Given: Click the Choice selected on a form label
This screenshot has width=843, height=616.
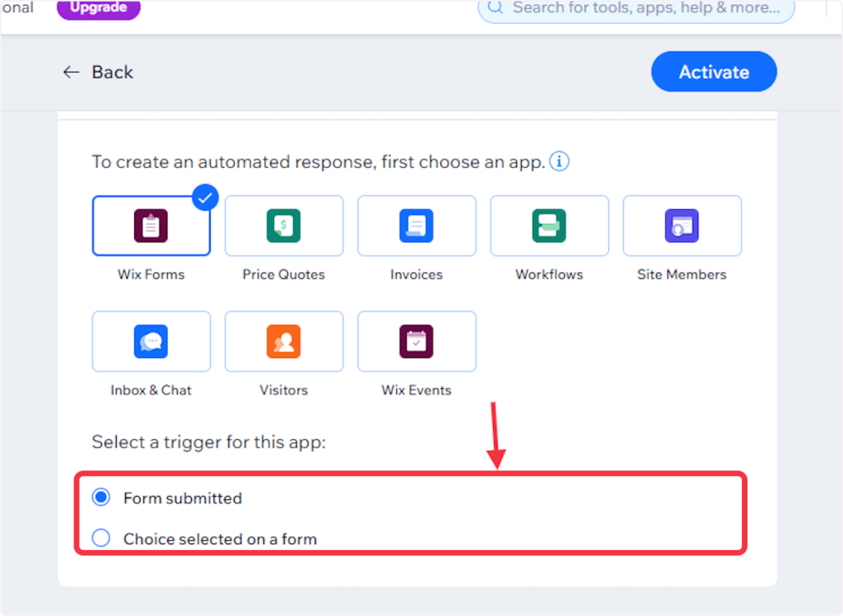Looking at the screenshot, I should point(220,539).
